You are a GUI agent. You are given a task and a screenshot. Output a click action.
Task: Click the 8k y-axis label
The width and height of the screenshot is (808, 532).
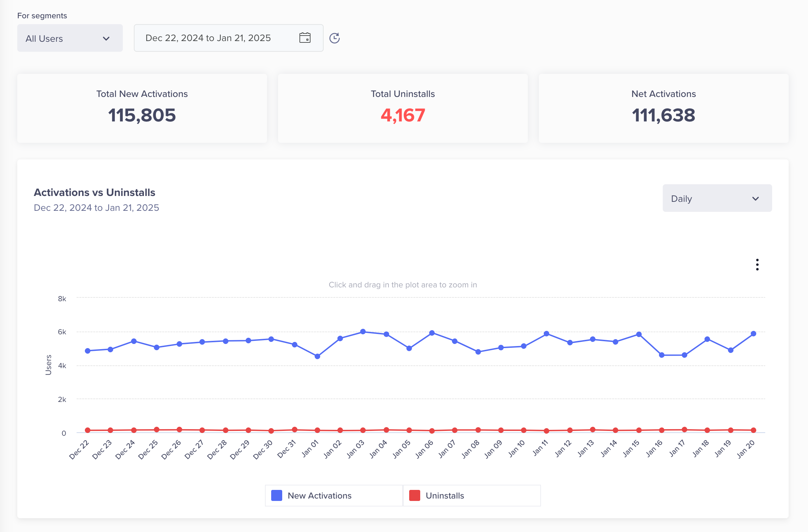pyautogui.click(x=62, y=299)
